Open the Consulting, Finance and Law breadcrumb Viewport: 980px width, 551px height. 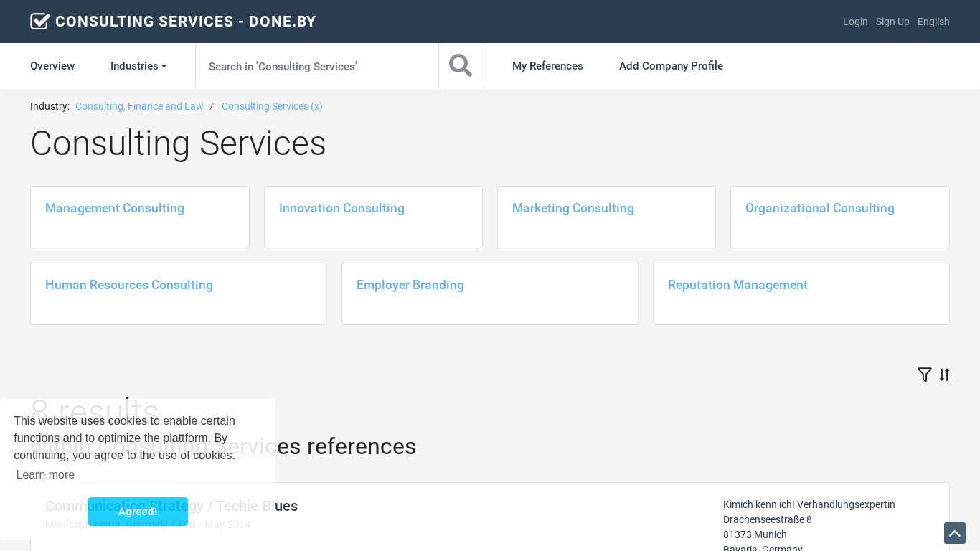click(139, 106)
